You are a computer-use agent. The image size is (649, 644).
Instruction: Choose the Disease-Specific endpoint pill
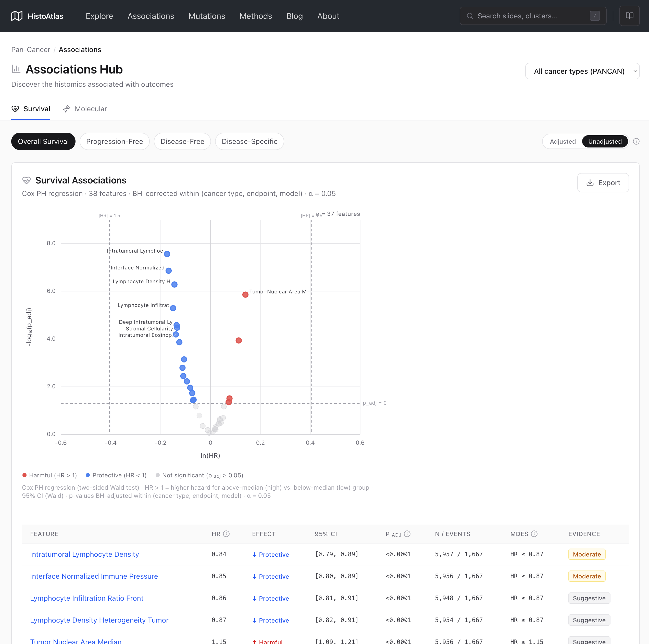[249, 141]
